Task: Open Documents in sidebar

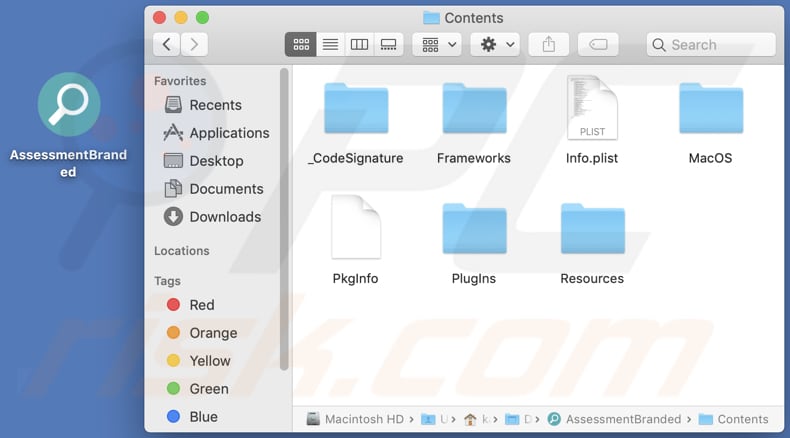Action: 214,189
